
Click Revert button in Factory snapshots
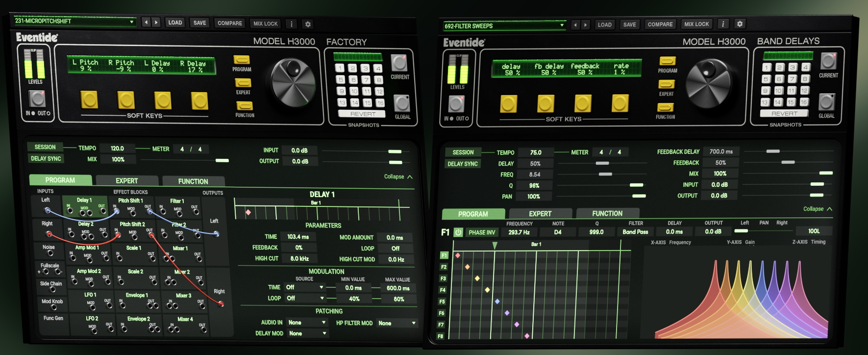pyautogui.click(x=363, y=114)
